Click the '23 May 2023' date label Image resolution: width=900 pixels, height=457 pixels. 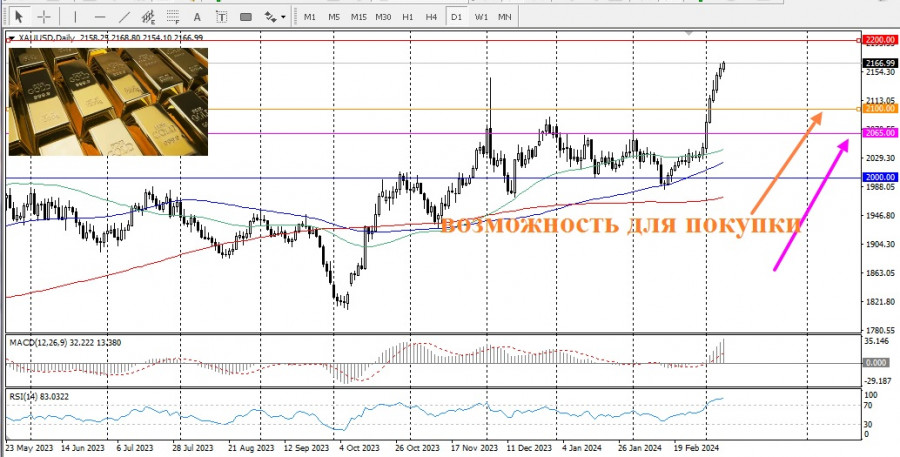(28, 447)
